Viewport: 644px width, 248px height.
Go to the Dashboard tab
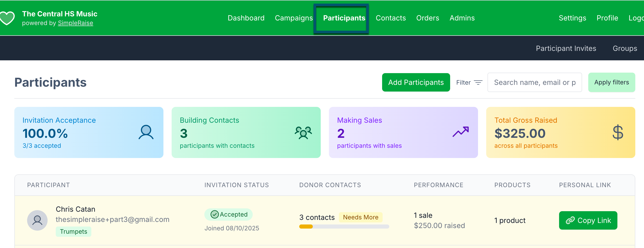(246, 18)
